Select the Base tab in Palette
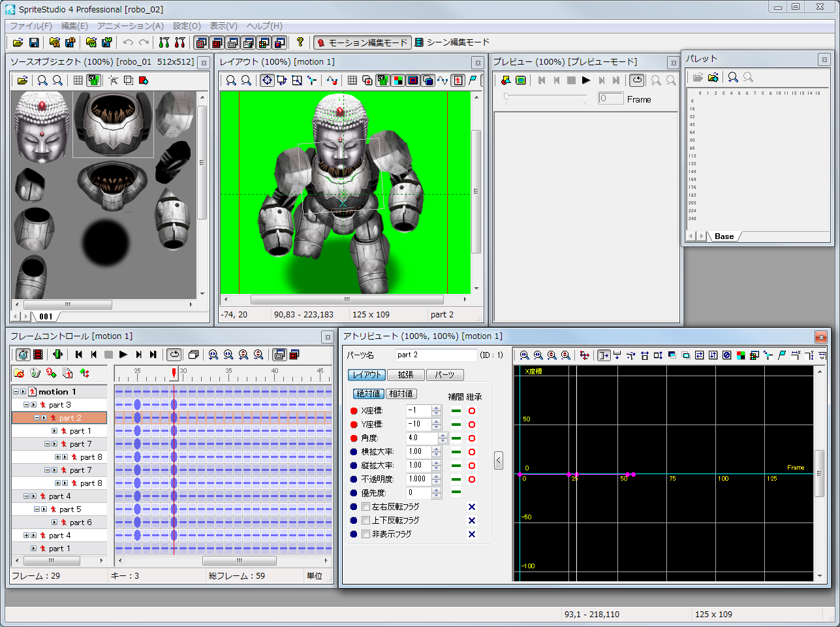Image resolution: width=840 pixels, height=627 pixels. [724, 236]
